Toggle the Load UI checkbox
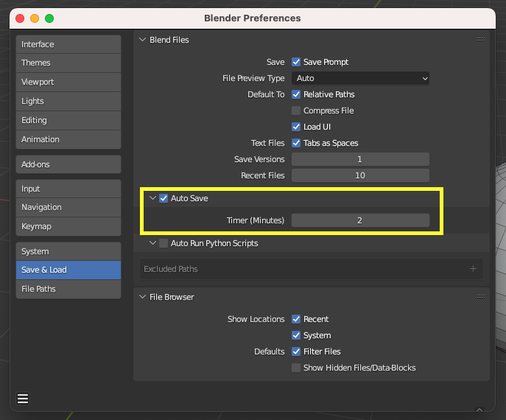506x420 pixels. click(296, 127)
